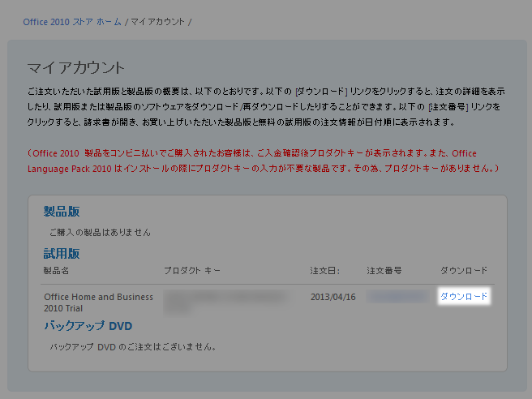This screenshot has height=399, width=532.
Task: Click the blurred product key cell
Action: (x=226, y=302)
